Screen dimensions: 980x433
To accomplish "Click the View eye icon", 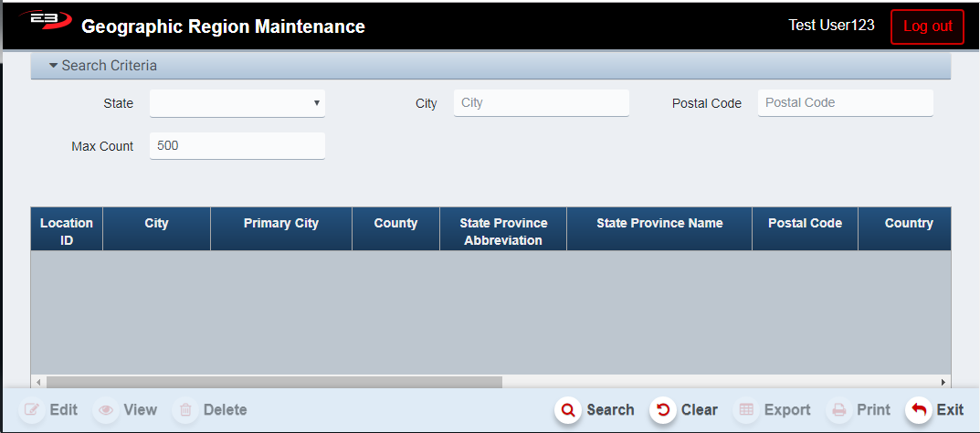I will (108, 410).
